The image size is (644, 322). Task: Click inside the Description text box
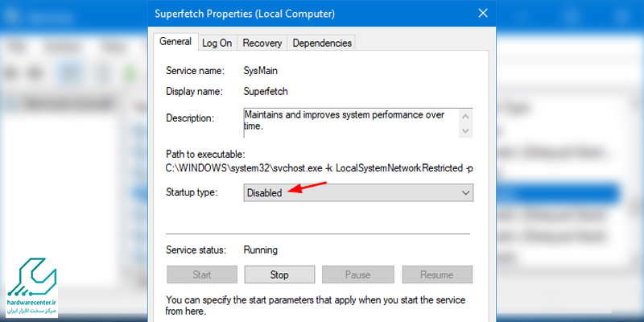tap(352, 122)
